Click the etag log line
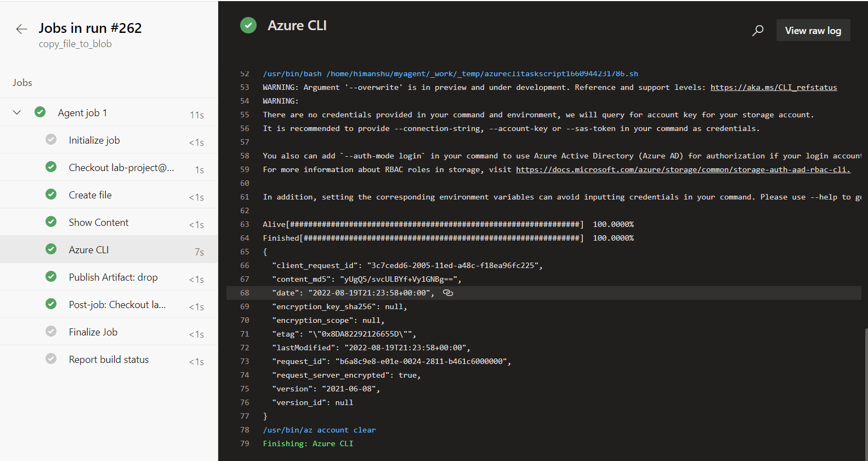Image resolution: width=868 pixels, height=461 pixels. click(344, 334)
